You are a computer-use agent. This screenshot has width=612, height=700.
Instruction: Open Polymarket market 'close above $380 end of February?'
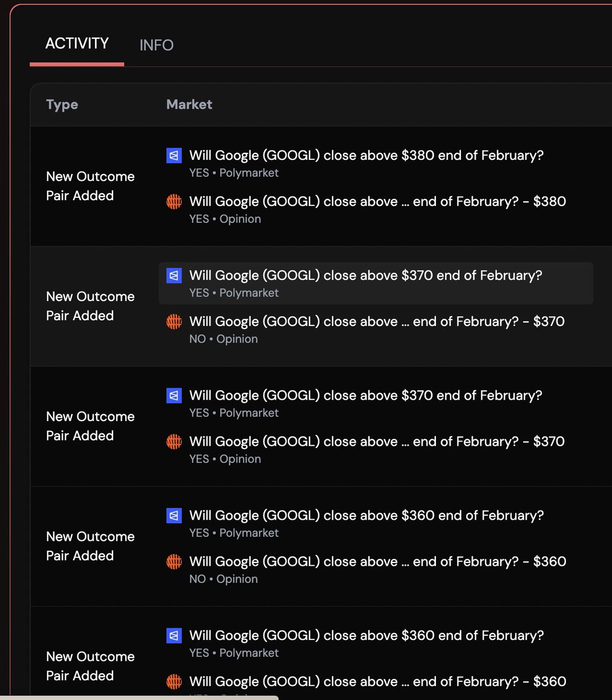[366, 156]
